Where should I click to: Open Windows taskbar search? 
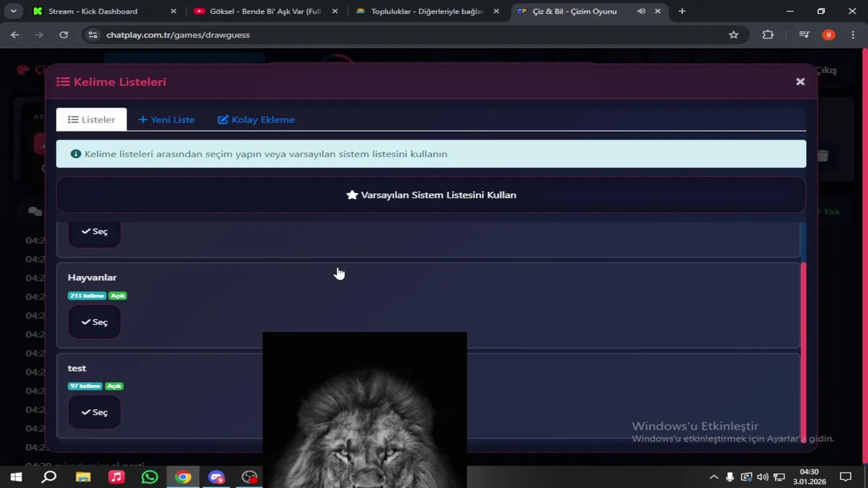tap(49, 477)
